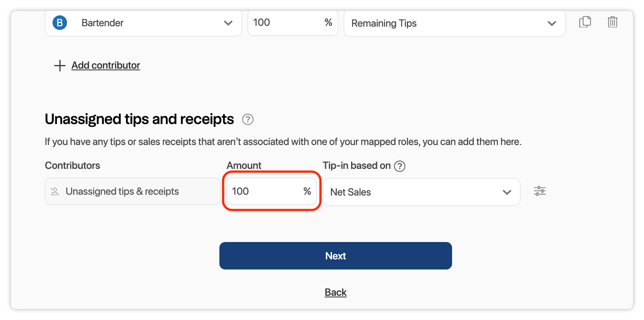Open the sliders settings icon beside Net Sales
Viewport: 644px width, 320px height.
tap(540, 191)
